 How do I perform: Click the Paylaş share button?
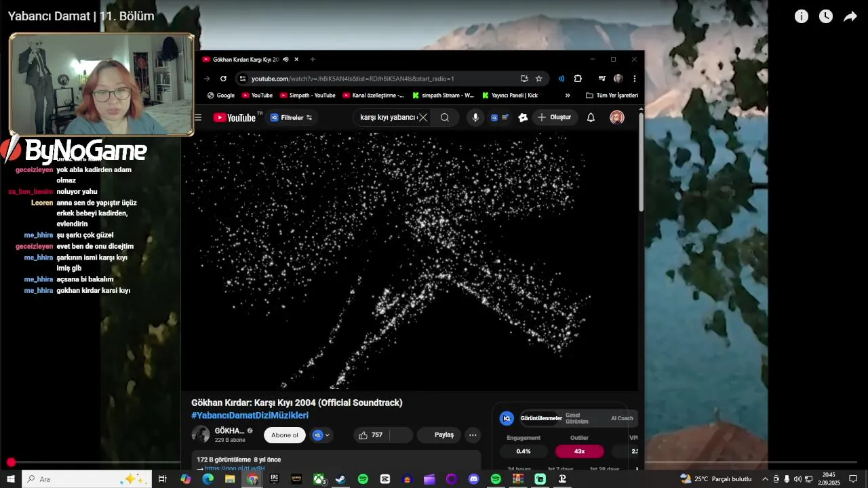(x=439, y=435)
